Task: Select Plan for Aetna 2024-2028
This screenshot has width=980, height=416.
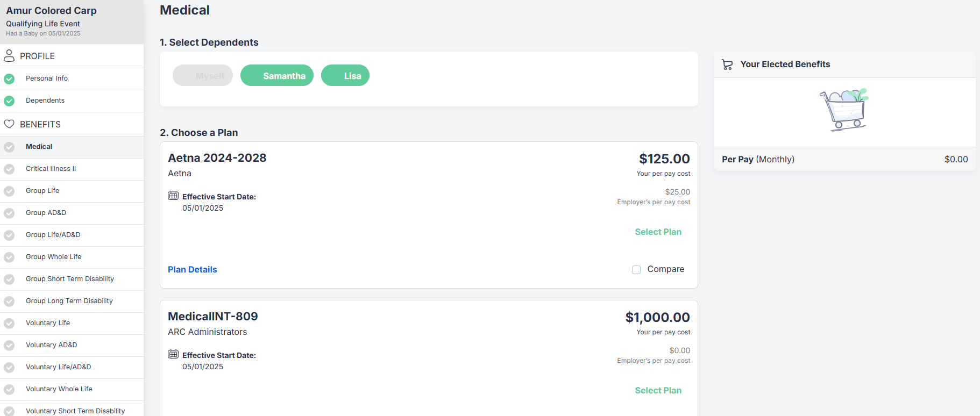Action: click(x=658, y=232)
